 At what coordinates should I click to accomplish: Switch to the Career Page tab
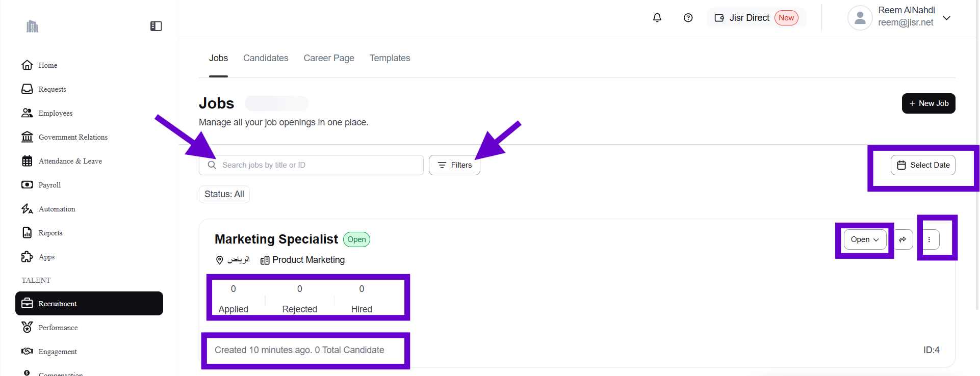329,58
